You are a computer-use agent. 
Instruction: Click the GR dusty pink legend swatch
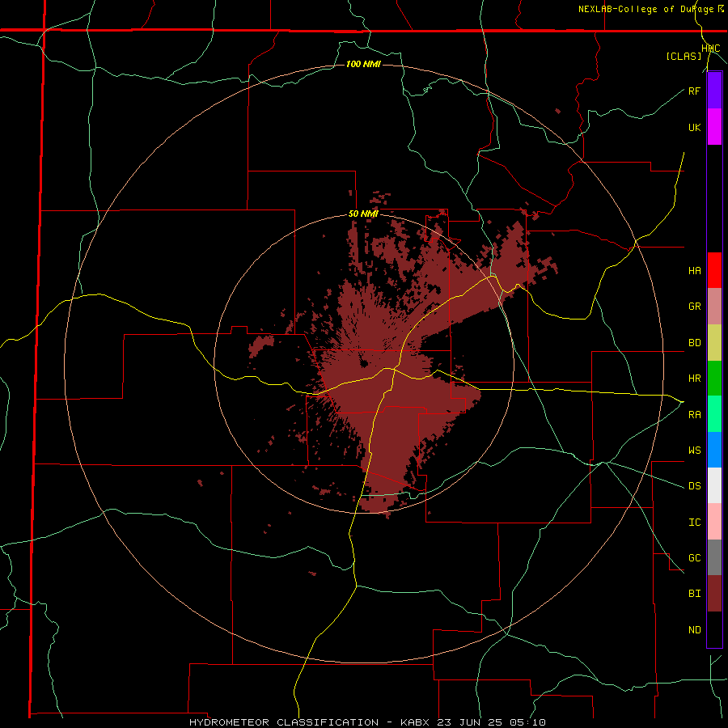(714, 306)
